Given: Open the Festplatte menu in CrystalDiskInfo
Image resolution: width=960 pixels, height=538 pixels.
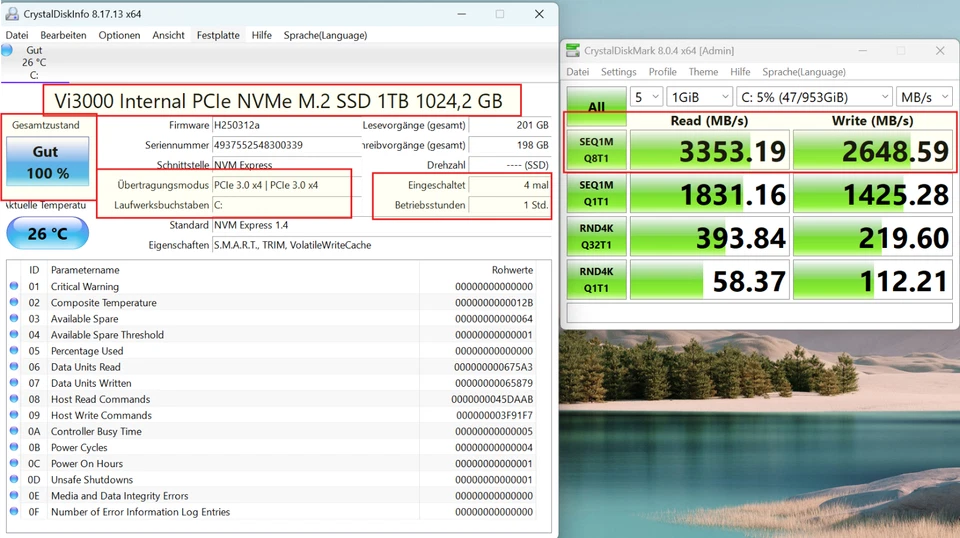Looking at the screenshot, I should (218, 35).
